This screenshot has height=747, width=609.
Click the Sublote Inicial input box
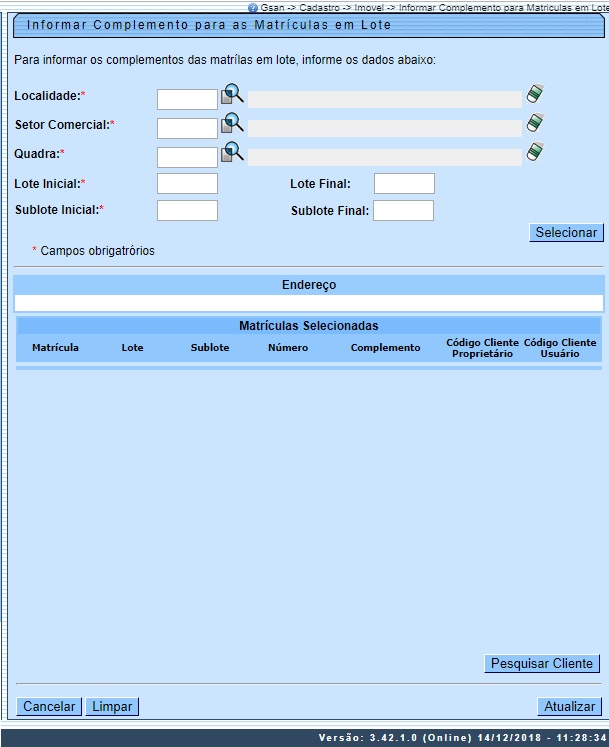[x=187, y=211]
